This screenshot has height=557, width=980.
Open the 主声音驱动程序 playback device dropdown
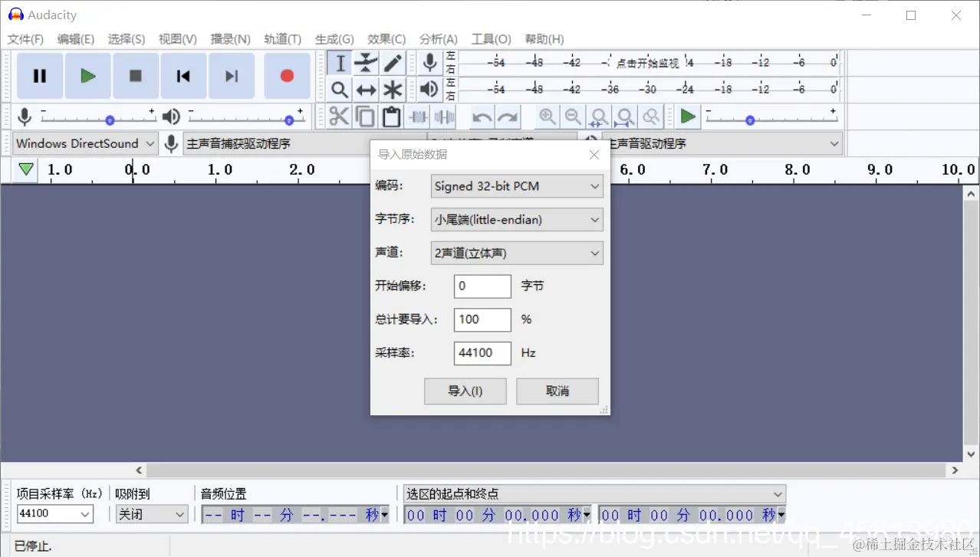point(722,143)
